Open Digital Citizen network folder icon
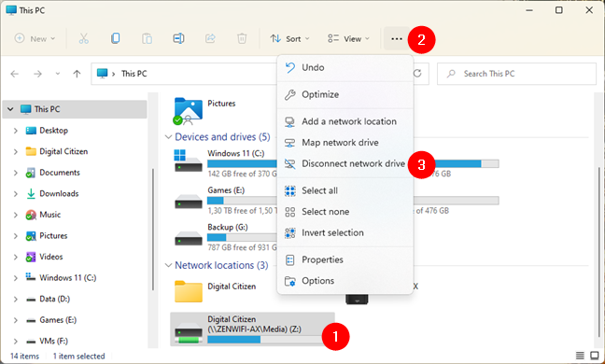Image resolution: width=605 pixels, height=364 pixels. tap(189, 291)
